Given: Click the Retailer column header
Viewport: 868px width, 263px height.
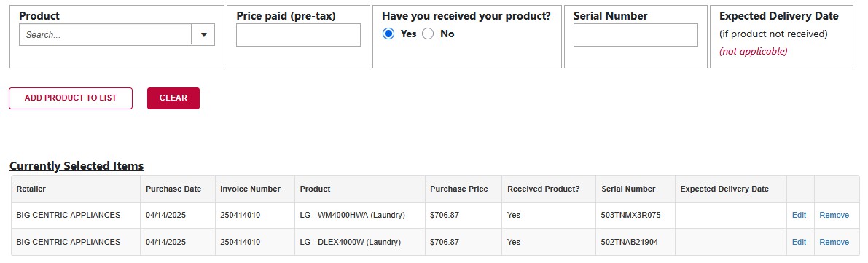Looking at the screenshot, I should [31, 189].
